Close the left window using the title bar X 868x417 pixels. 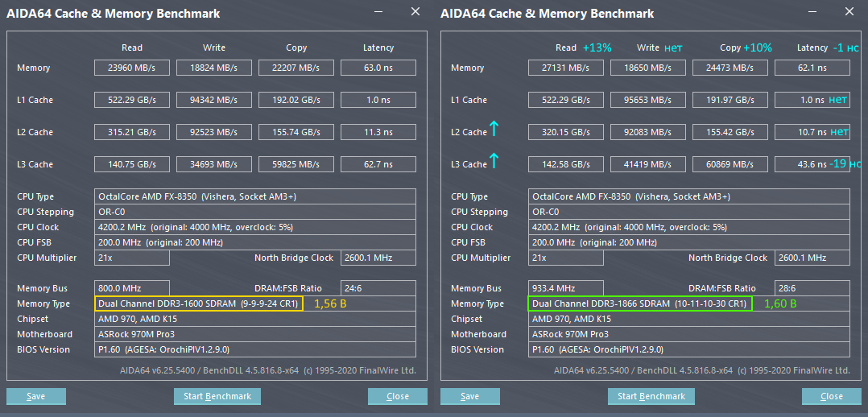[415, 12]
